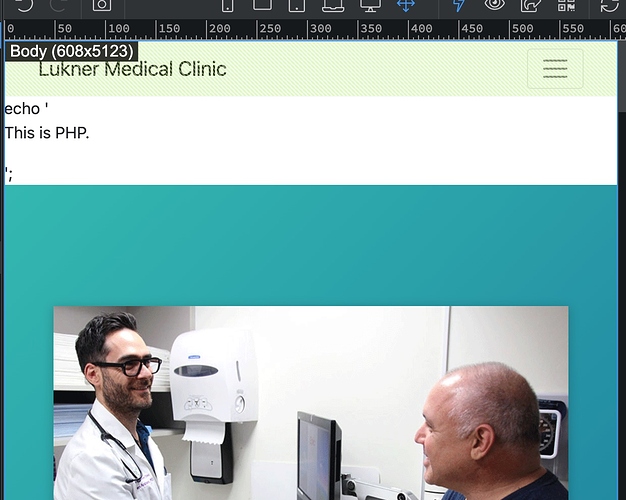Viewport: 626px width, 500px height.
Task: Click the Lukner Medical Clinic heading
Action: pyautogui.click(x=133, y=69)
